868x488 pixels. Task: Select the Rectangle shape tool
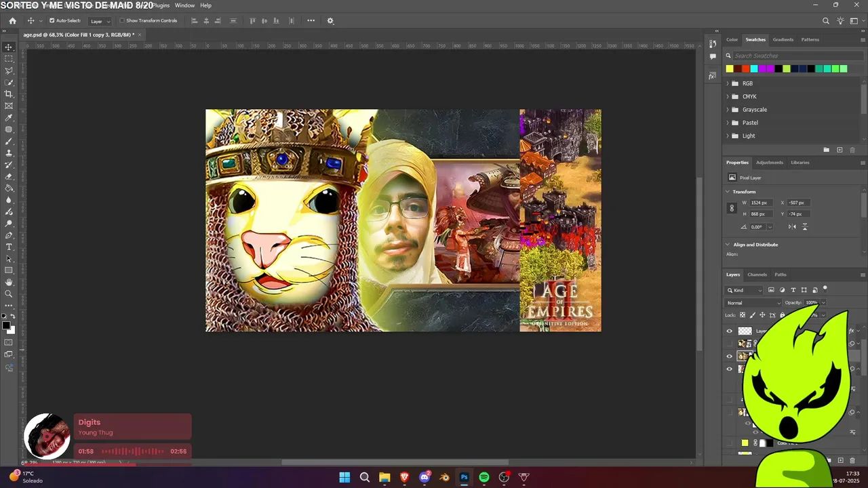(x=9, y=270)
